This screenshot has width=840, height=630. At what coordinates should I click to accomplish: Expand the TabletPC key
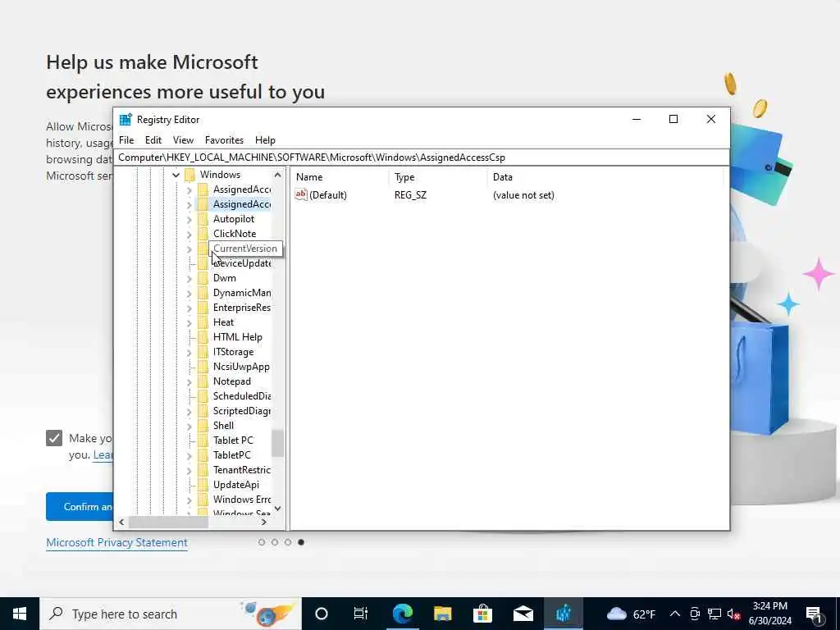coord(189,455)
